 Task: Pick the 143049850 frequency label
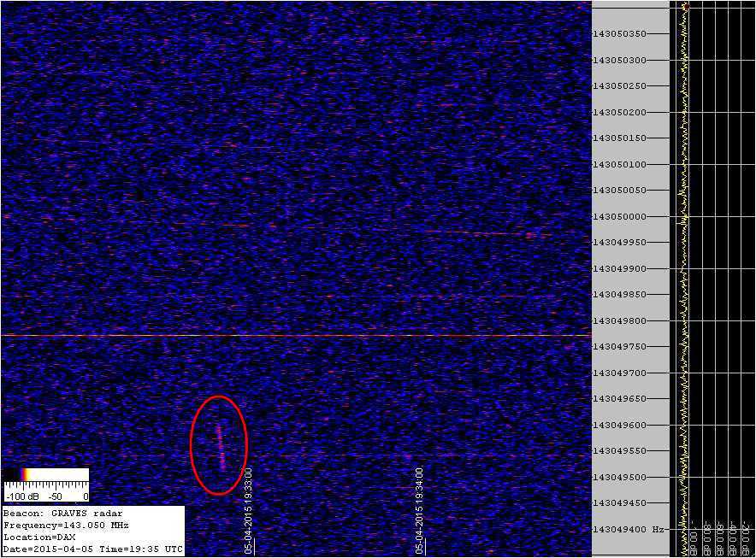619,295
